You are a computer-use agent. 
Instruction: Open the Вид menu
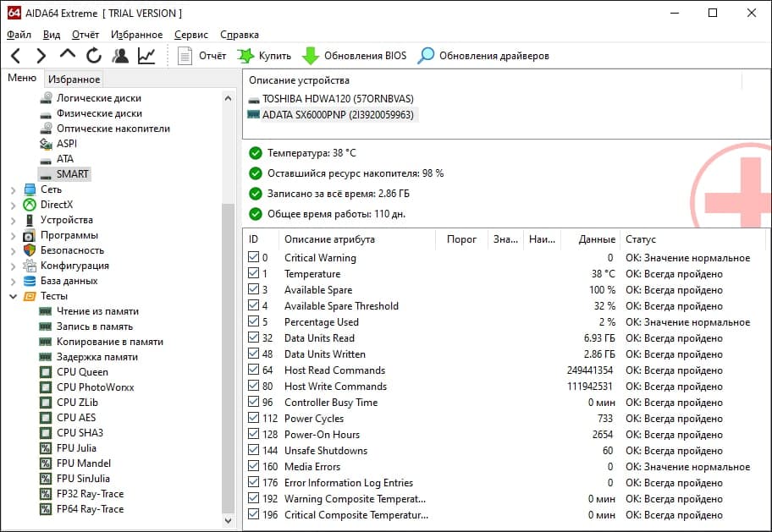pos(51,35)
